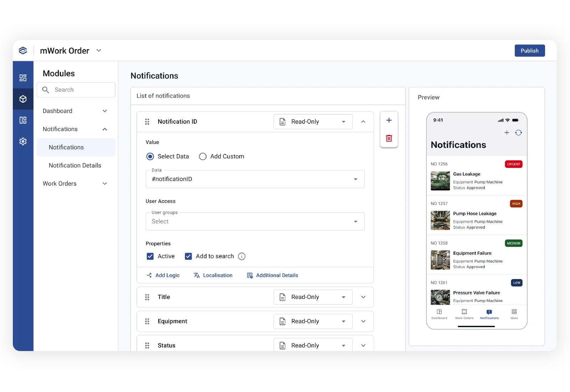Viewport: 570px width, 392px height.
Task: Click the drag handle of Notification ID row
Action: tap(147, 122)
